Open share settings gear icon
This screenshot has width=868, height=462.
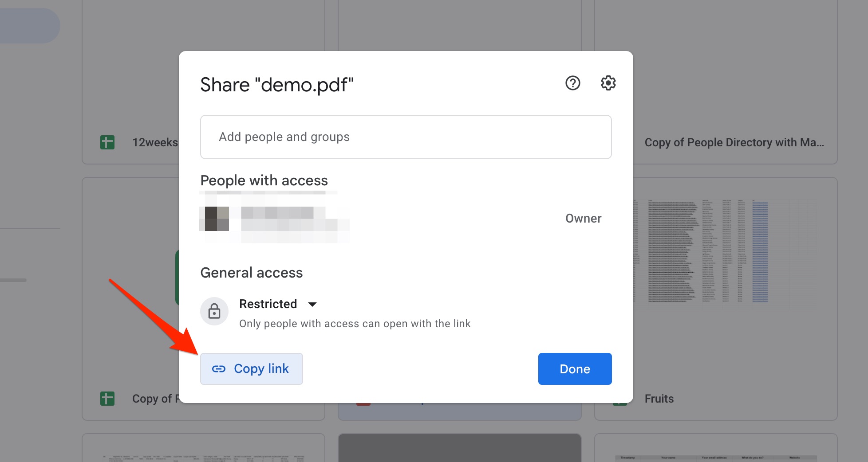(x=608, y=83)
